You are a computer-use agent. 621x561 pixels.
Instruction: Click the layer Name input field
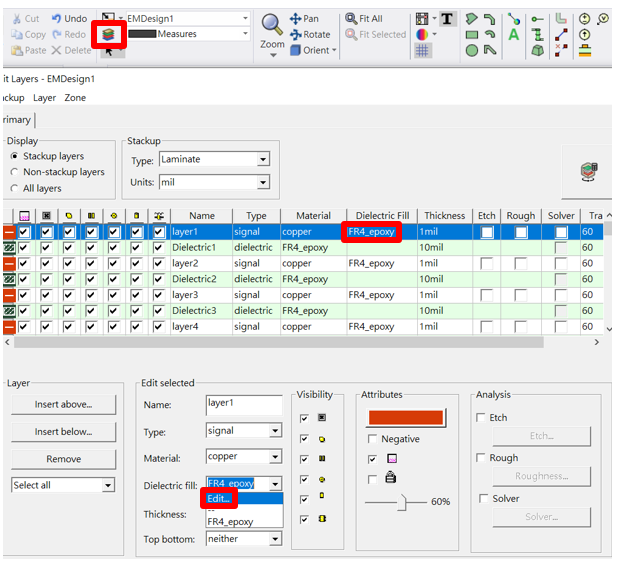click(x=244, y=405)
